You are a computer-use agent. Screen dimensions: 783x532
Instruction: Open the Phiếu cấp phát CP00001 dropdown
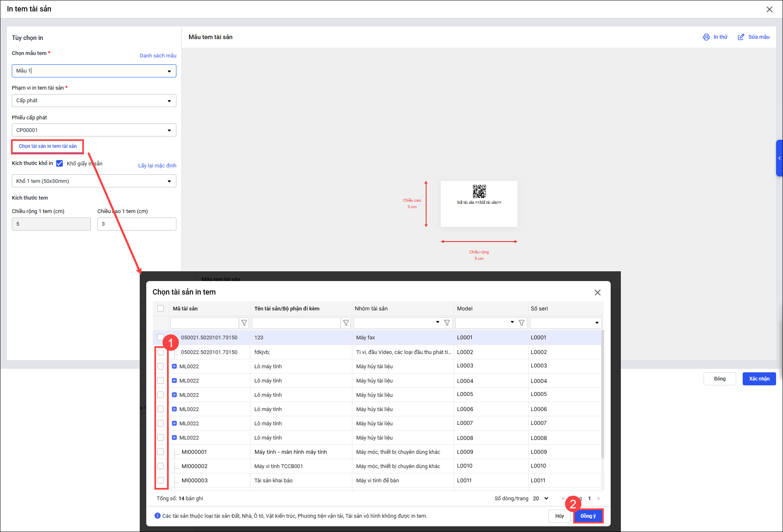pyautogui.click(x=169, y=130)
